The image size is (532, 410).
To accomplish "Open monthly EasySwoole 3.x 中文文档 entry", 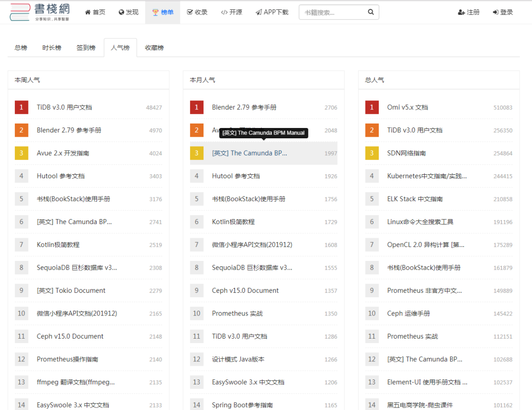I will pyautogui.click(x=248, y=382).
